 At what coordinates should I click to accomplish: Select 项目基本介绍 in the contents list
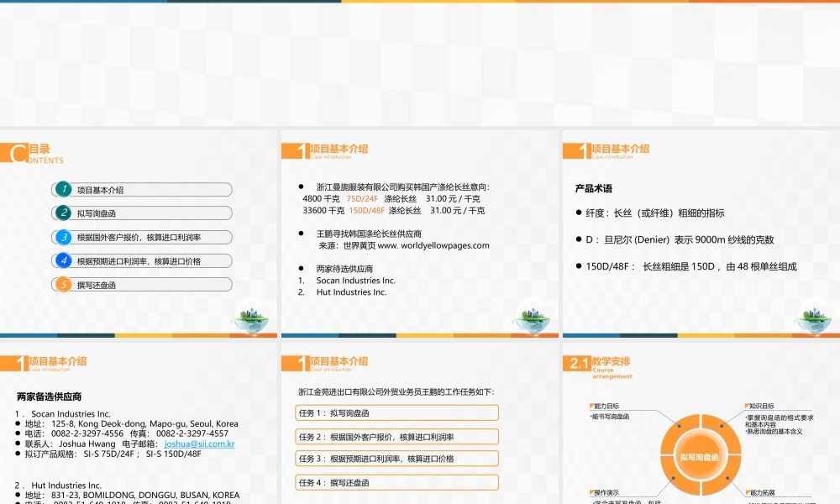pyautogui.click(x=101, y=189)
